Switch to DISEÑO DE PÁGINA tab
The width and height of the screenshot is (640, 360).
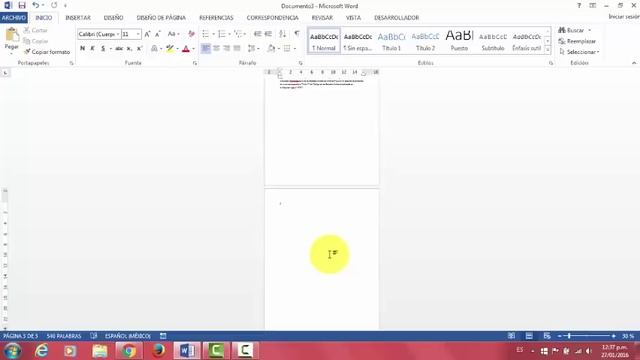tap(161, 18)
